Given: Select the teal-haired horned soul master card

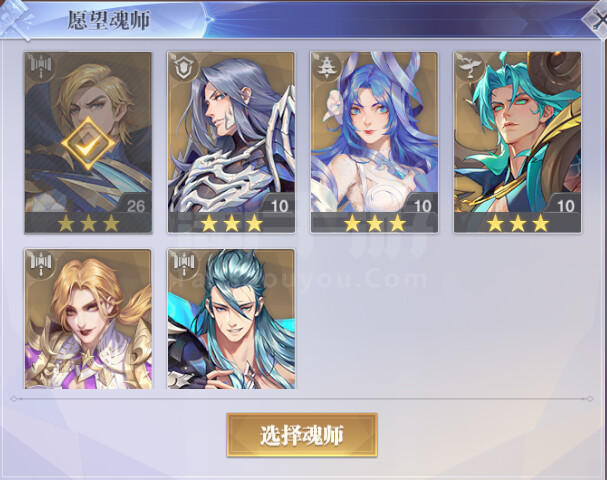Looking at the screenshot, I should 518,142.
